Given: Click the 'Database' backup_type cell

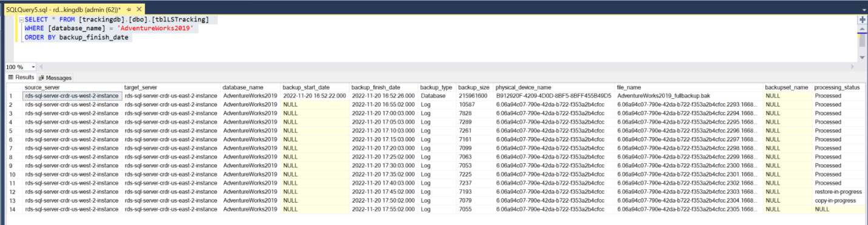Looking at the screenshot, I should [x=438, y=96].
